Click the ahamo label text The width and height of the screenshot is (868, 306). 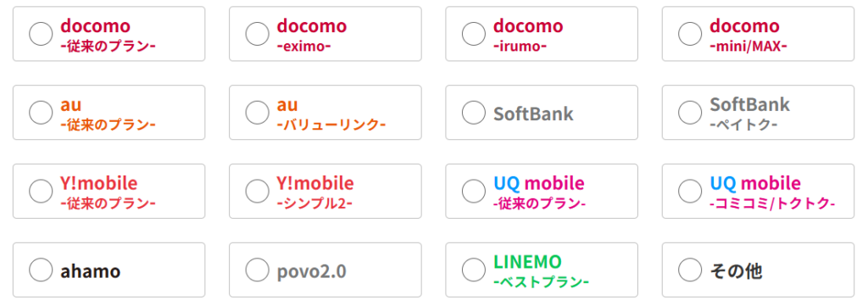[90, 271]
